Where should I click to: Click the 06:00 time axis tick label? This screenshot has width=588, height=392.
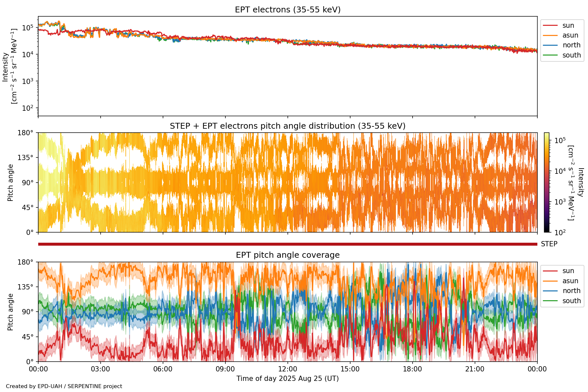click(x=163, y=369)
